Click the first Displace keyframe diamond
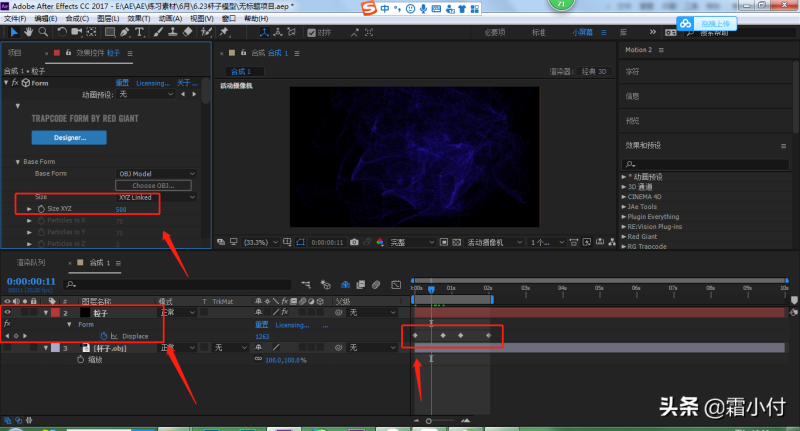This screenshot has height=431, width=800. tap(415, 335)
